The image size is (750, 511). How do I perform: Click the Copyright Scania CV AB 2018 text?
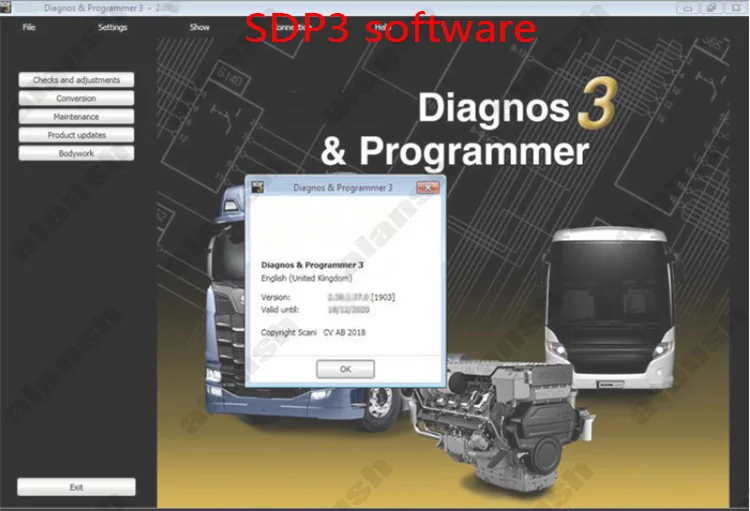[313, 332]
